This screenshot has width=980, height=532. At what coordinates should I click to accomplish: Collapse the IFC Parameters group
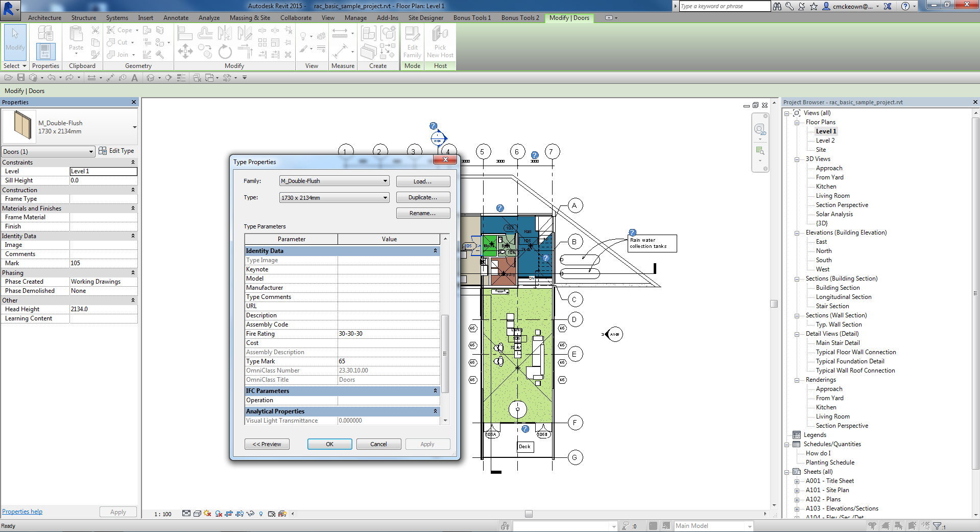[x=435, y=391]
